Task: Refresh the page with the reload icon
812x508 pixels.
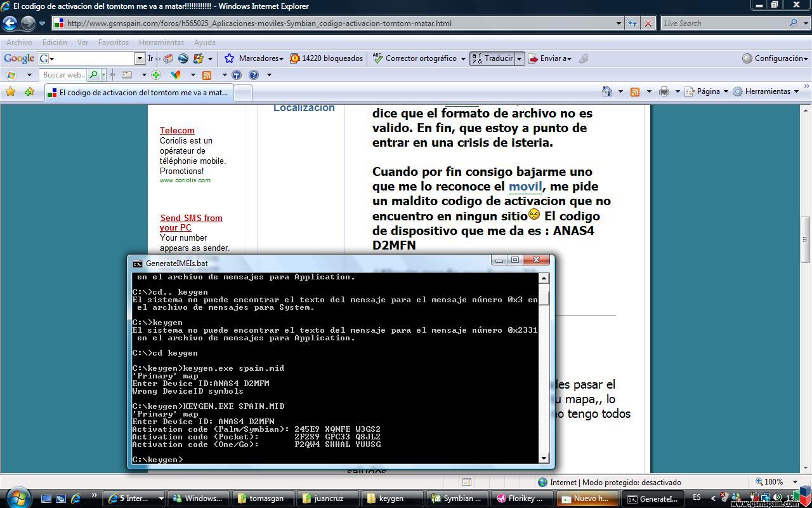Action: point(632,23)
